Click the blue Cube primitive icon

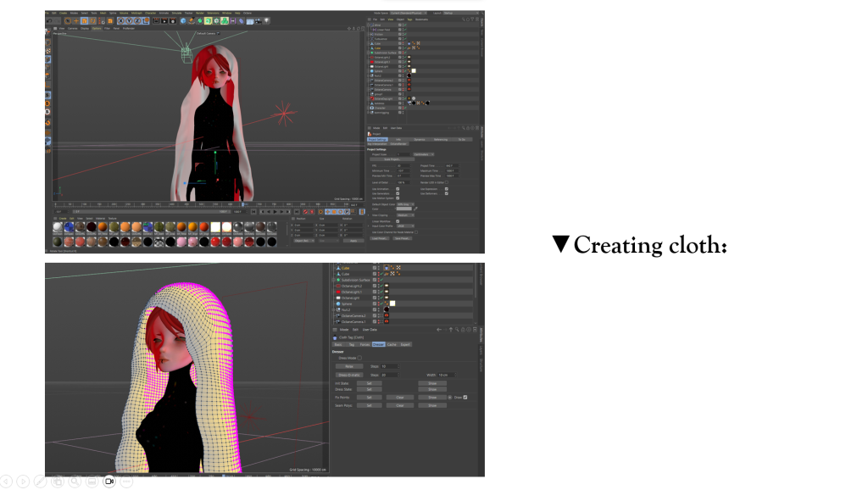pos(183,21)
